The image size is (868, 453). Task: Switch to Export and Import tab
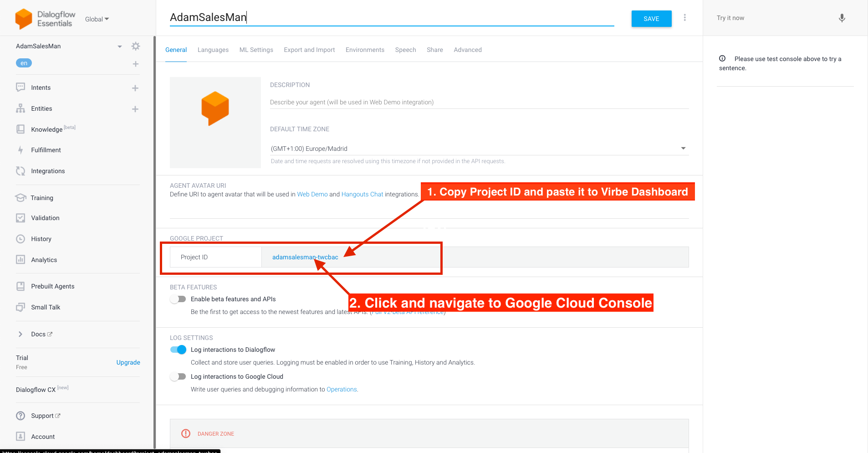pos(309,50)
